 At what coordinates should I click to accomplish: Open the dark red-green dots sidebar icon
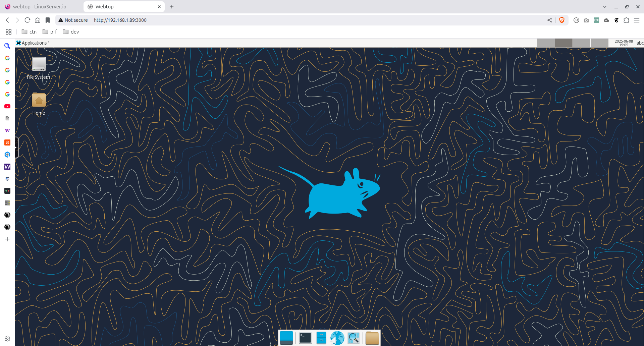[x=7, y=191]
